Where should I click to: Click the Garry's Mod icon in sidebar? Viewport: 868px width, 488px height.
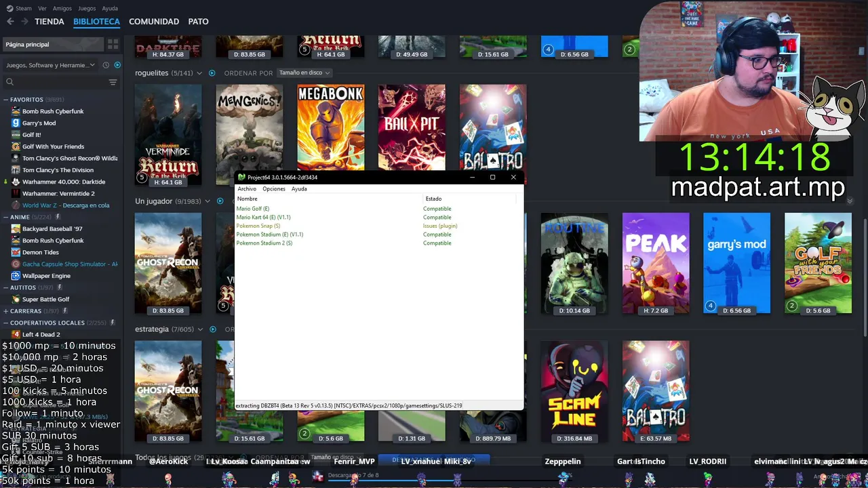[16, 123]
